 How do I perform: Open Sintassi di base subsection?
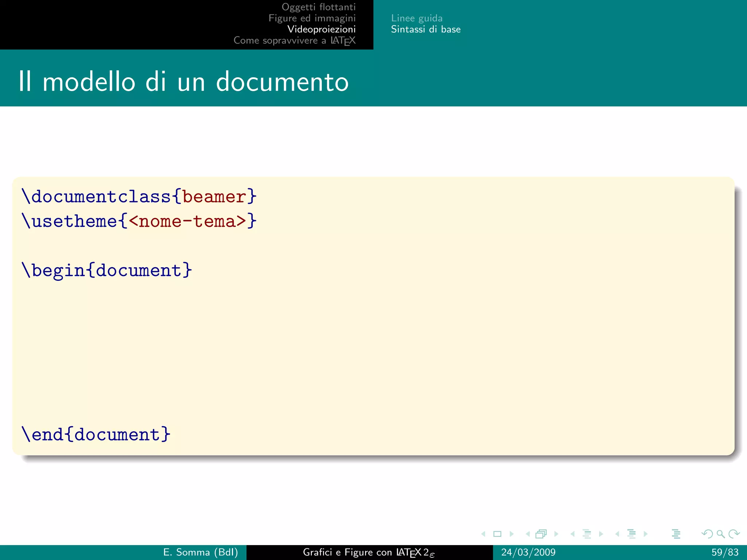point(426,29)
